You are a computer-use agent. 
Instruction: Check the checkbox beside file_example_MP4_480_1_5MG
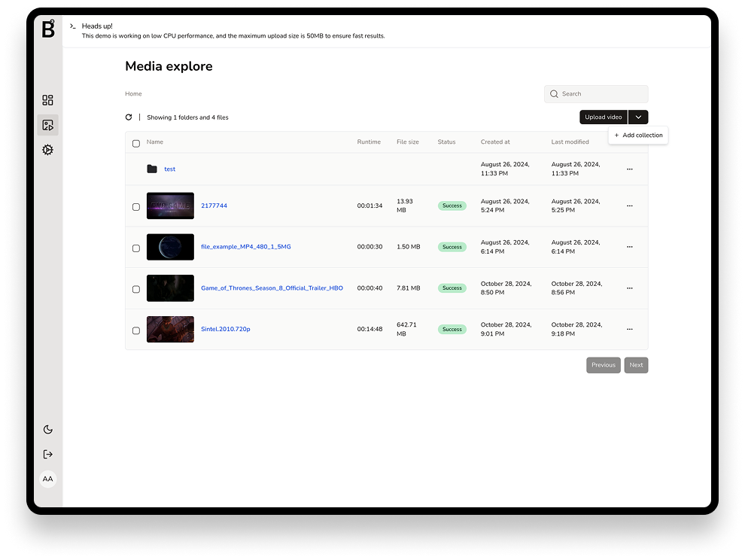(136, 247)
